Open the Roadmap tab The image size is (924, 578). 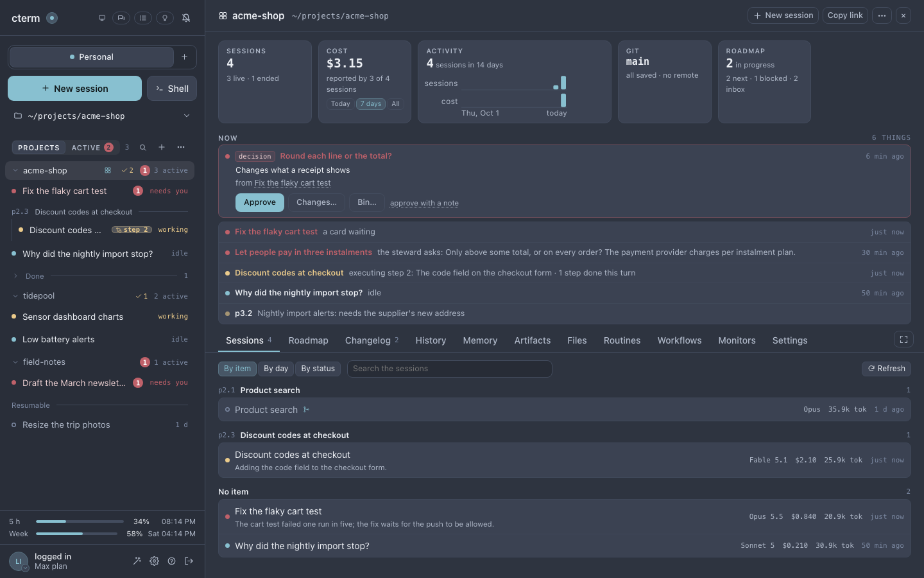(308, 340)
